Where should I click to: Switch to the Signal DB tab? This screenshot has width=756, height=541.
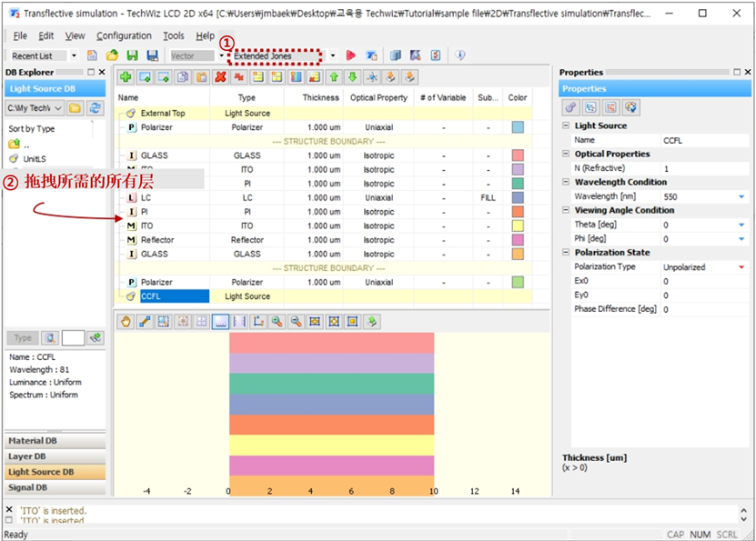tap(55, 487)
